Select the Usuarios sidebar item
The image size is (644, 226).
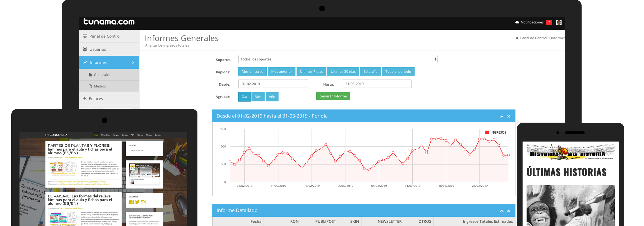click(x=109, y=49)
